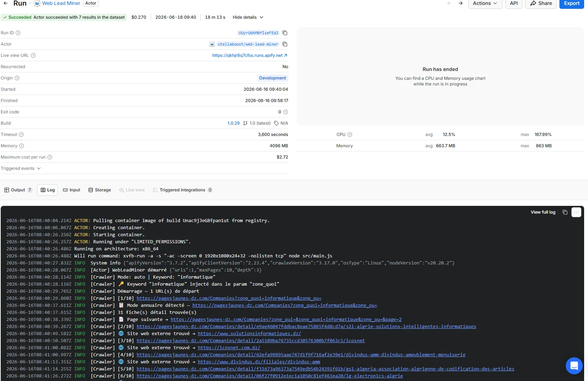Click the 18 m 13 s duration
The image size is (588, 381).
[x=215, y=17]
